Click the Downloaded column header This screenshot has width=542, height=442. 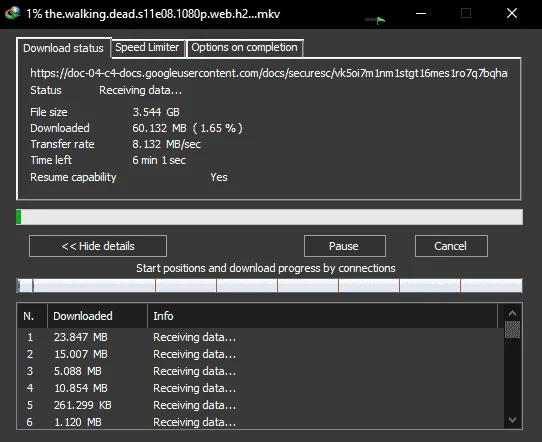click(x=97, y=316)
